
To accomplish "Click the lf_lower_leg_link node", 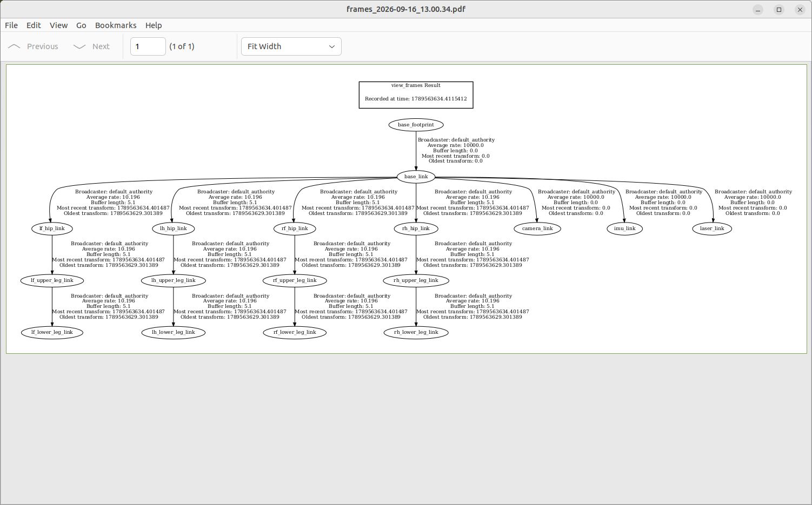I will (x=52, y=332).
